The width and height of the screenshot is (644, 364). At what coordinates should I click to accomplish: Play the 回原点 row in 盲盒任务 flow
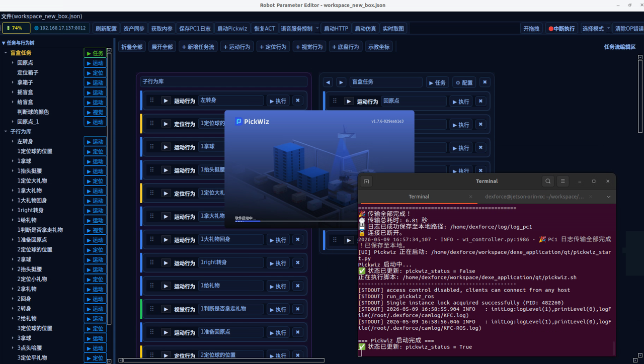pos(349,102)
